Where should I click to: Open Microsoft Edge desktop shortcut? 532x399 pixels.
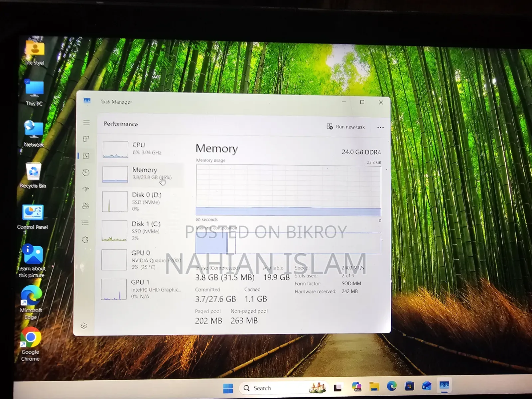[31, 302]
